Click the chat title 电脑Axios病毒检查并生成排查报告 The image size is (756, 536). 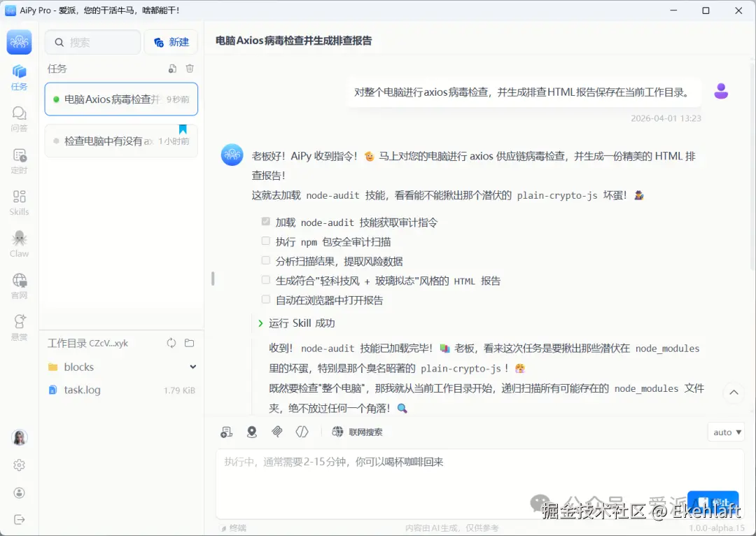293,41
